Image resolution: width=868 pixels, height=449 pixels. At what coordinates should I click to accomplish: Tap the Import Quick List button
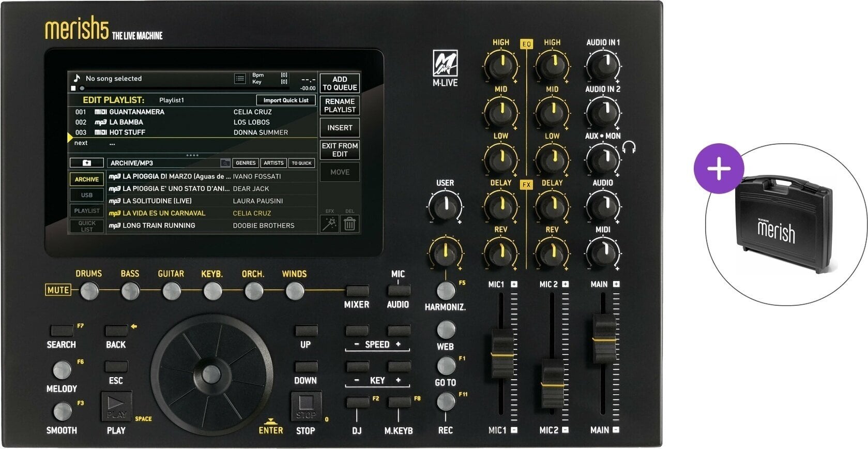click(x=286, y=100)
